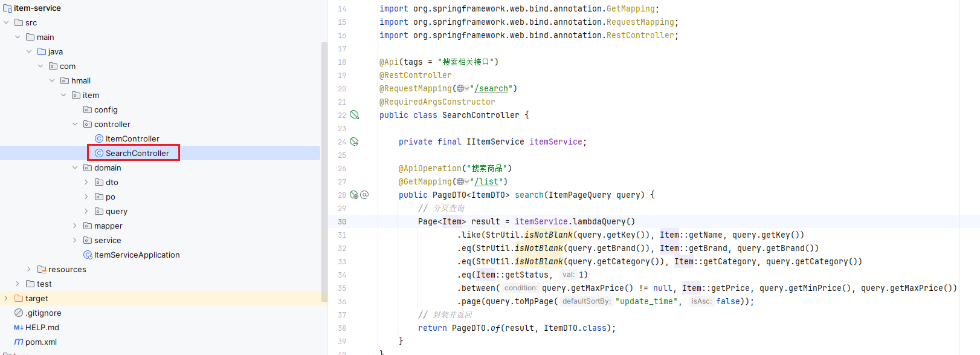Viewport: 980px width, 355px height.
Task: Expand the target folder
Action: click(x=6, y=298)
